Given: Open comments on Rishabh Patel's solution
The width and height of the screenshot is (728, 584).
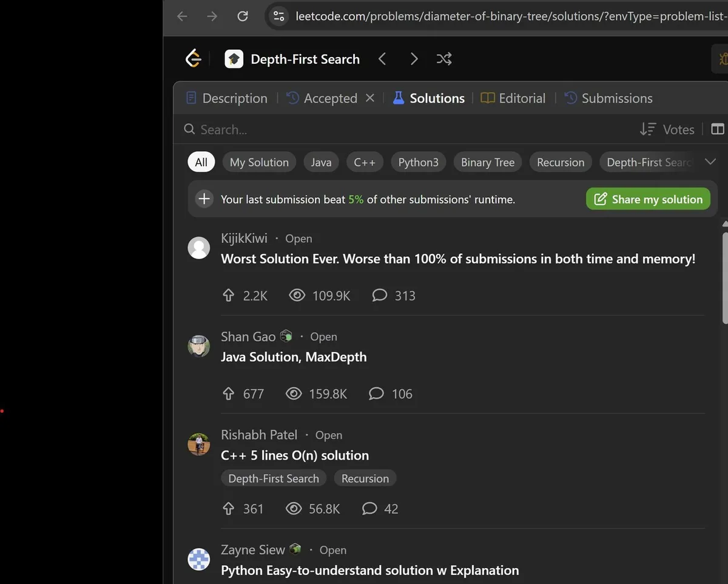Looking at the screenshot, I should [x=369, y=509].
